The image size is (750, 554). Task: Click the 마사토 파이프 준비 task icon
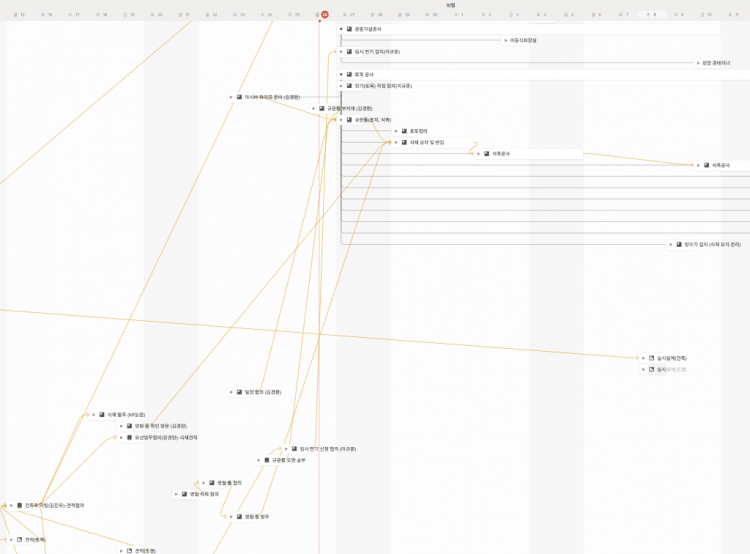(239, 97)
